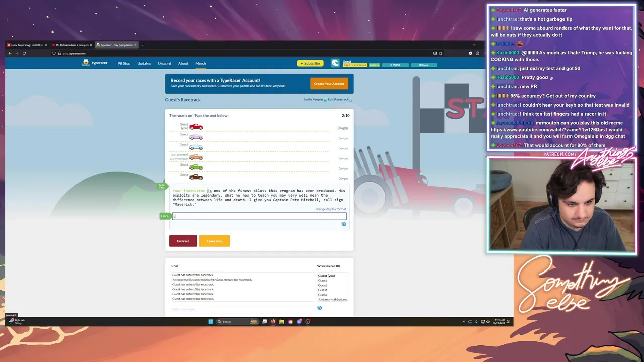
Task: Open a new browser tab
Action: (143, 45)
